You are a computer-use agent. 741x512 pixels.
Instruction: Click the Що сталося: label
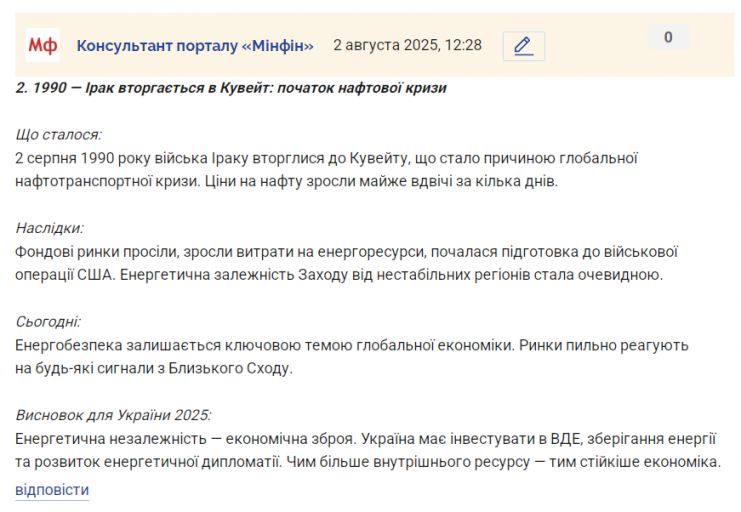[x=59, y=135]
